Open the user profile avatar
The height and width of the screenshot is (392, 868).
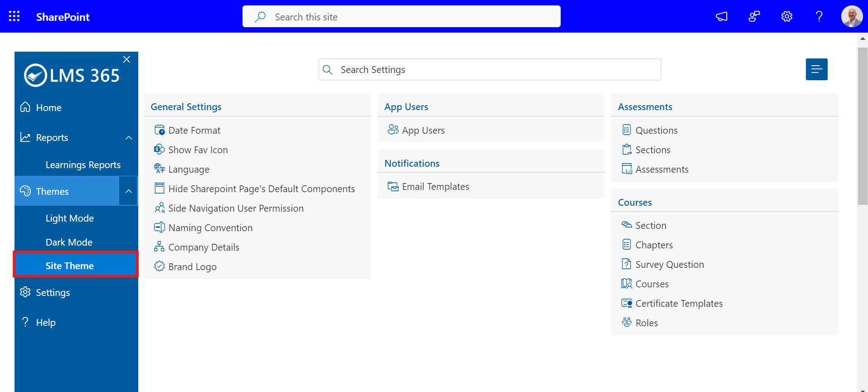(852, 17)
